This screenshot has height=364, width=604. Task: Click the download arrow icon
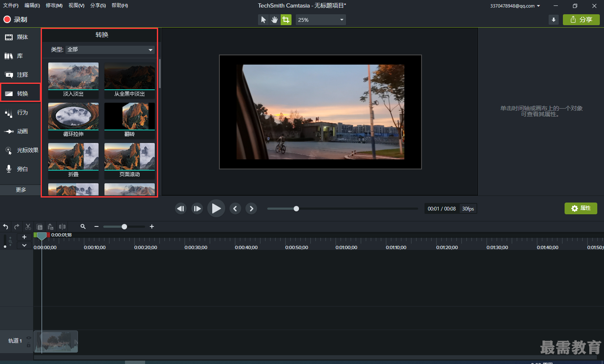(x=554, y=20)
